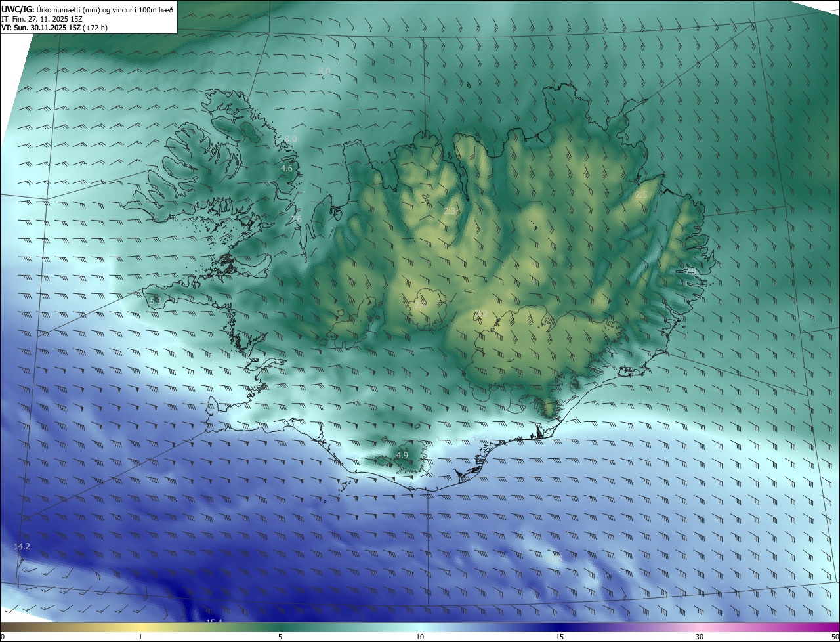The width and height of the screenshot is (840, 642).
Task: Click the 5.3 value label
Action: [x=156, y=301]
